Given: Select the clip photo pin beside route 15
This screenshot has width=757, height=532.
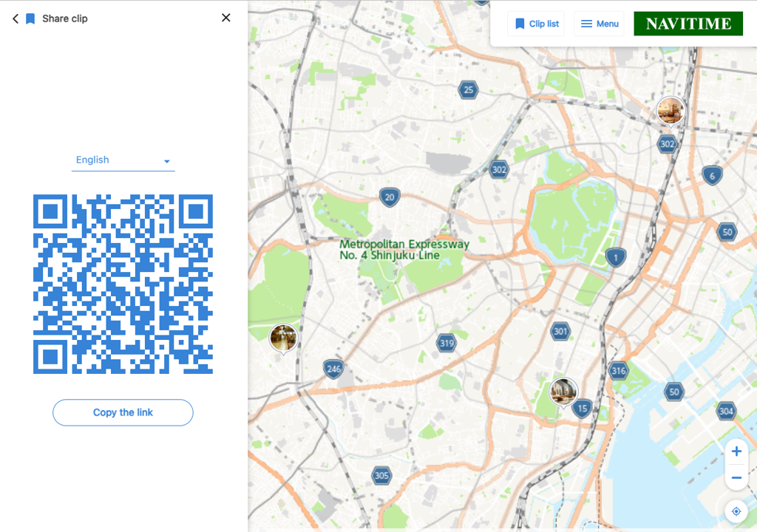Looking at the screenshot, I should (563, 392).
